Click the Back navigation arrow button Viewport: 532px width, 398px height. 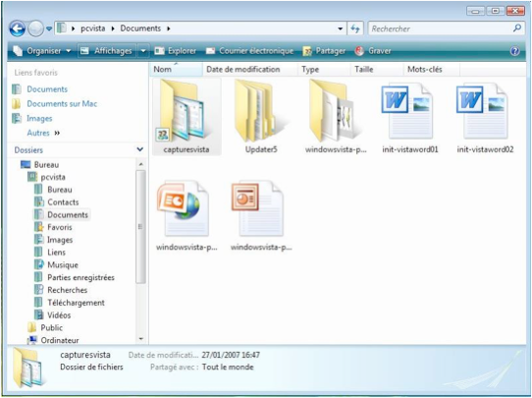tap(18, 28)
